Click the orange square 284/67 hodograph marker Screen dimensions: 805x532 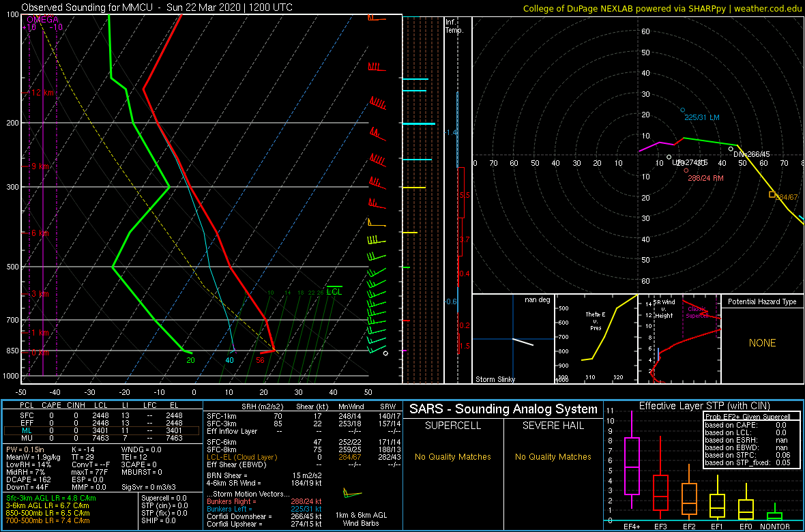coord(772,194)
